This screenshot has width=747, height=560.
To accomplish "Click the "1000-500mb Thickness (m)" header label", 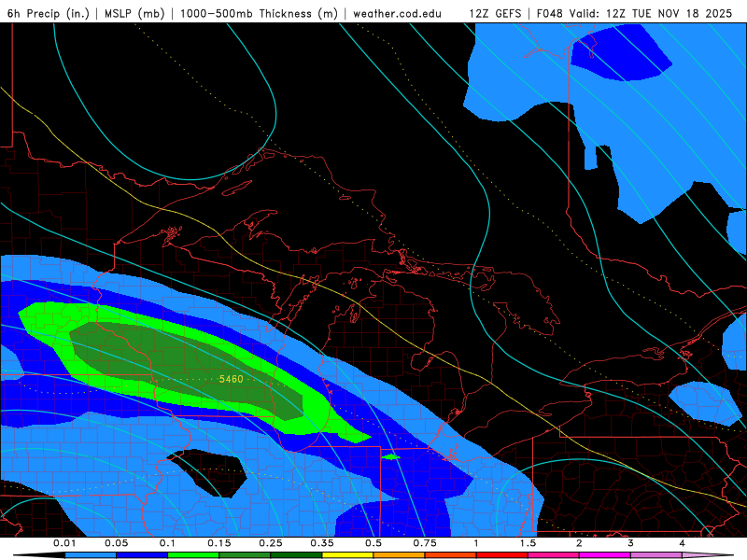I will coord(259,13).
